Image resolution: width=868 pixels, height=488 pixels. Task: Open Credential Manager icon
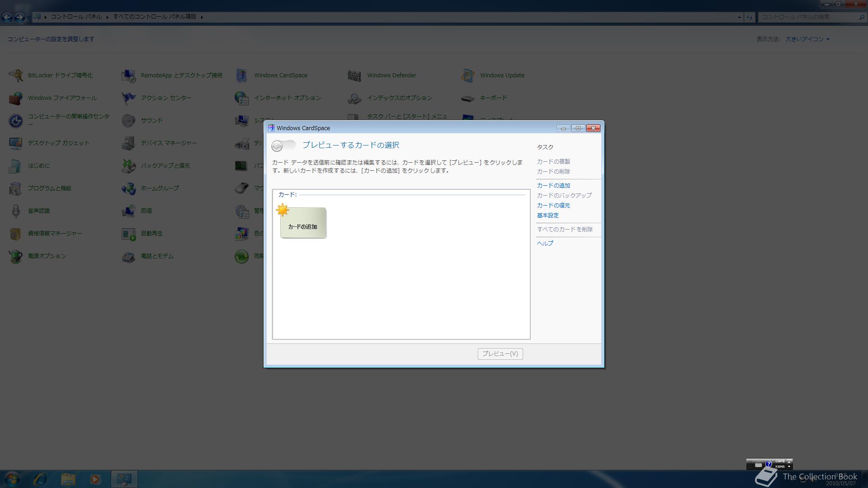pos(16,234)
